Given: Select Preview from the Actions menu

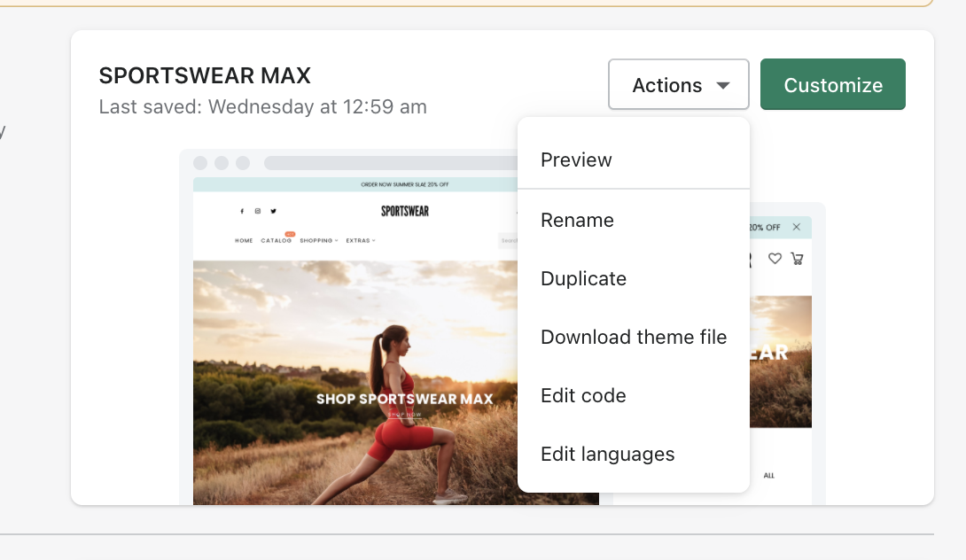Looking at the screenshot, I should tap(576, 160).
